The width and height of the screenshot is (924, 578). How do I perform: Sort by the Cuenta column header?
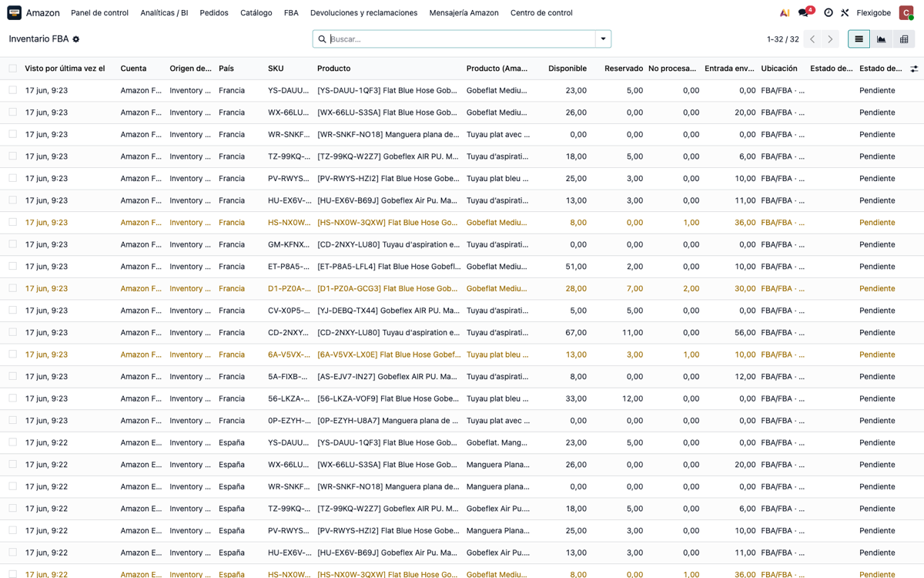pos(133,69)
